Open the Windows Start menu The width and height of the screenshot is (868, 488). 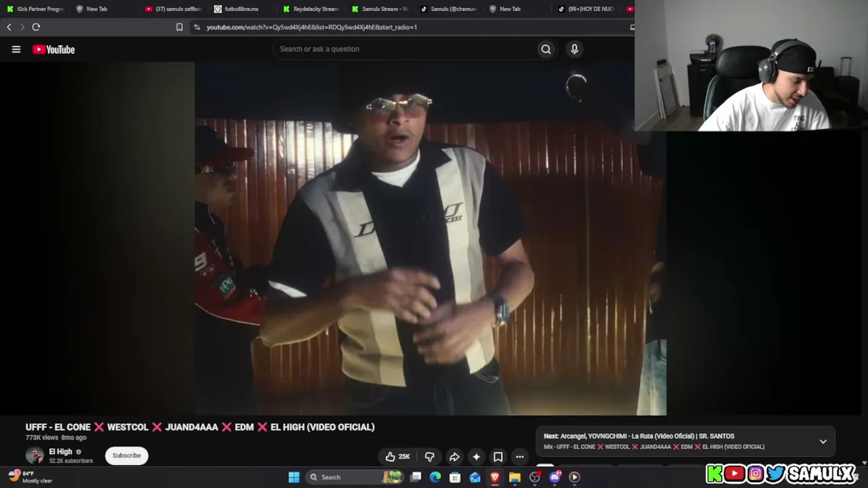click(294, 477)
